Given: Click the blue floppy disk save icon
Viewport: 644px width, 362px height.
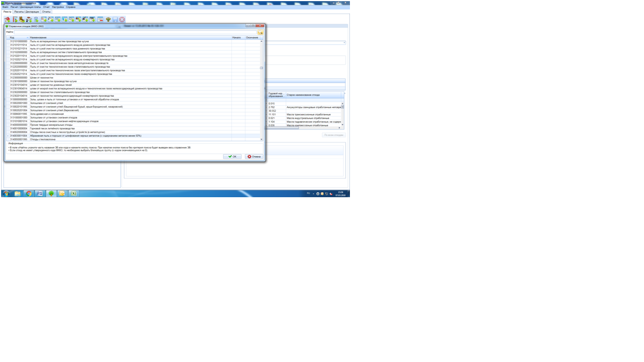Looking at the screenshot, I should pyautogui.click(x=115, y=20).
